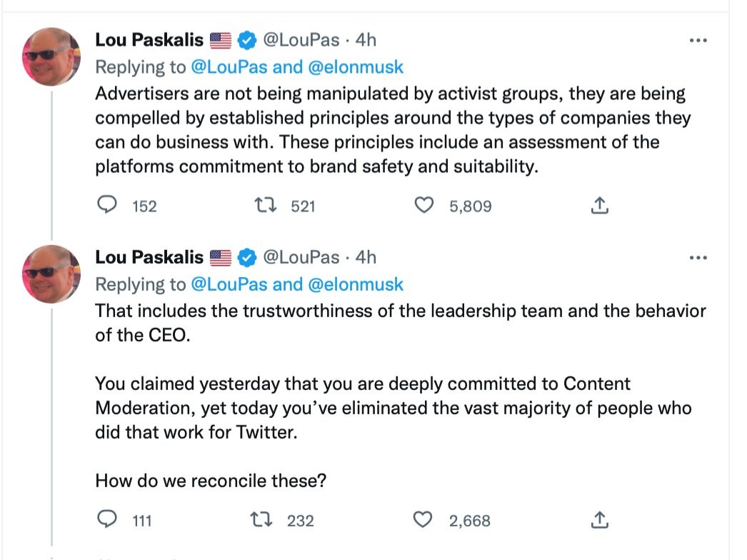Click Lou Paskalis name on second tweet
Viewport: 747px width, 560px height.
coord(149,257)
